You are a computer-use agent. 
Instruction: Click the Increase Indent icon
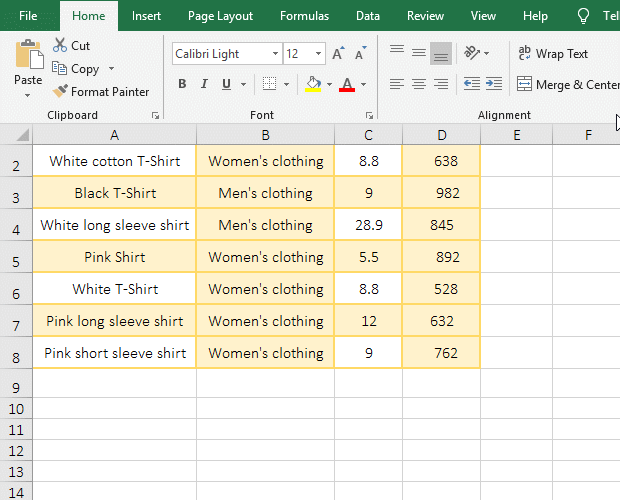[492, 84]
